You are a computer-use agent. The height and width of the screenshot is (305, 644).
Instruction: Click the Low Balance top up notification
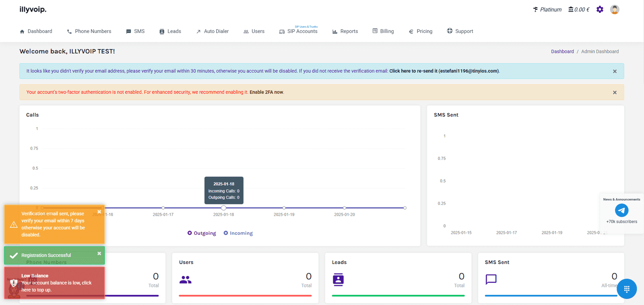(x=54, y=283)
